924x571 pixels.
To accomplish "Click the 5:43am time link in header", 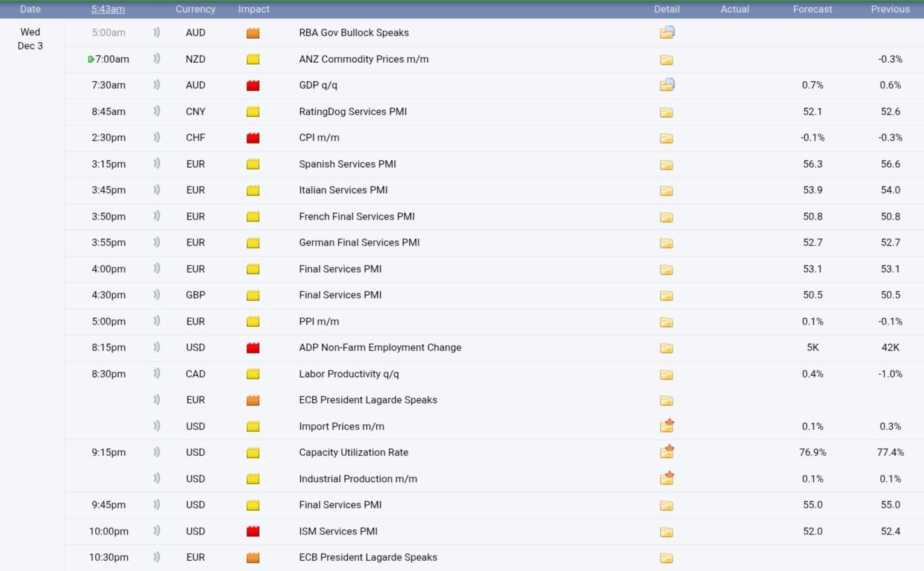I will point(108,9).
